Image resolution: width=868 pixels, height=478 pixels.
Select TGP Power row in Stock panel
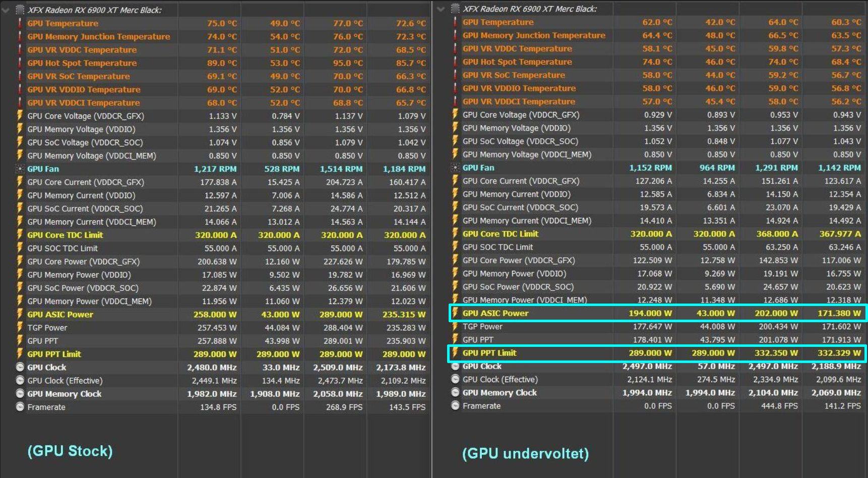[216, 328]
